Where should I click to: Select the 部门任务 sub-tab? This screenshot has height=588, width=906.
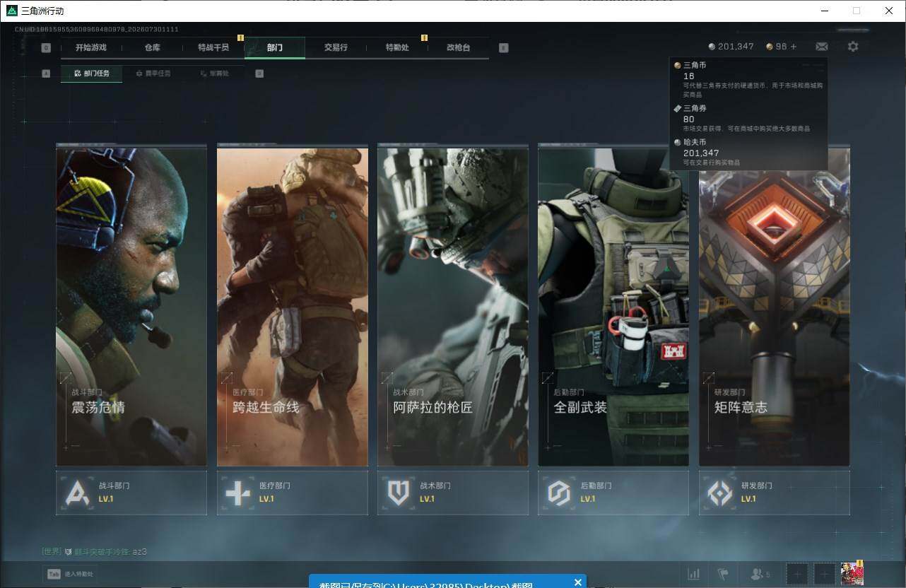click(x=91, y=73)
